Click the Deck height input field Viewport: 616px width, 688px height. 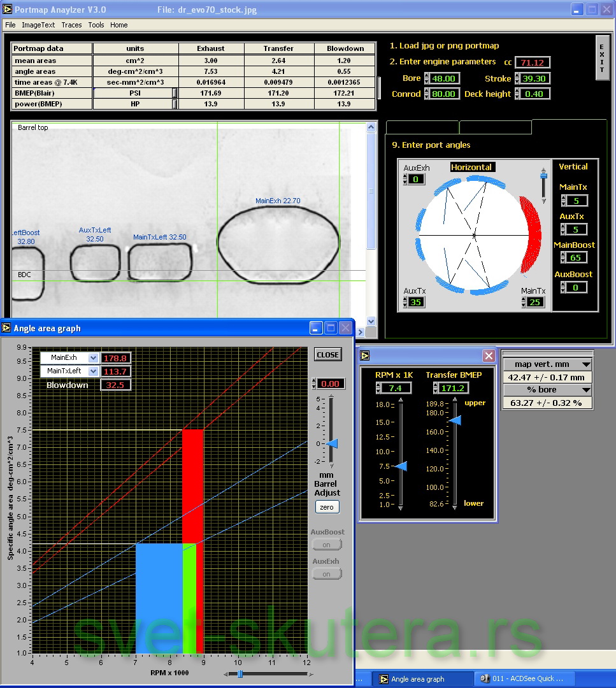tap(535, 94)
